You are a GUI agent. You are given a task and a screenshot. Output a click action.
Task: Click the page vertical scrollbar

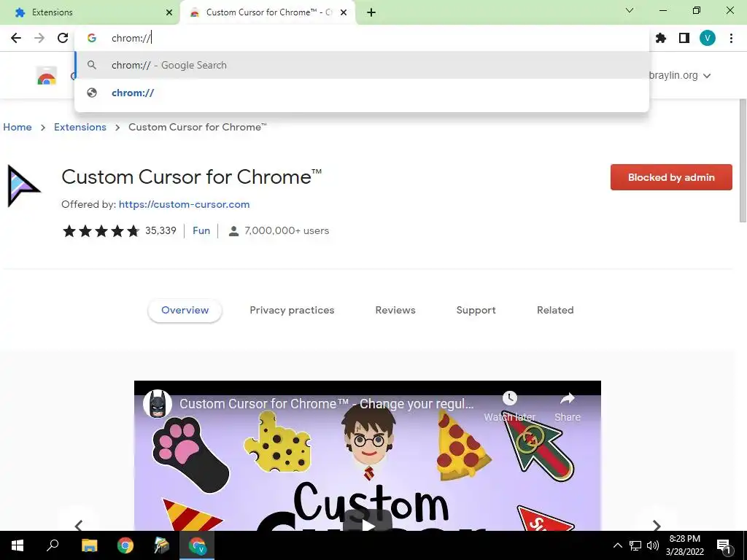(742, 160)
